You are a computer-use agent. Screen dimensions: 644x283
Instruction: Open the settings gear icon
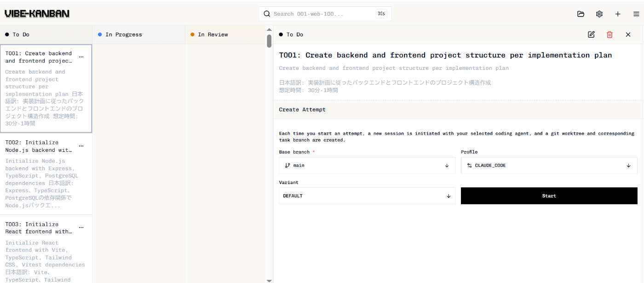point(599,14)
